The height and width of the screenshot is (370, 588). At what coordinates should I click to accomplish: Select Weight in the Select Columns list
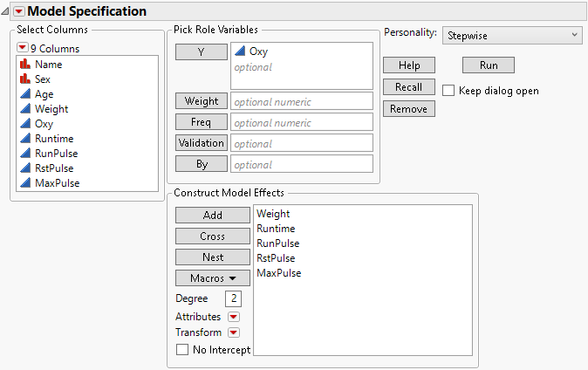pyautogui.click(x=51, y=109)
